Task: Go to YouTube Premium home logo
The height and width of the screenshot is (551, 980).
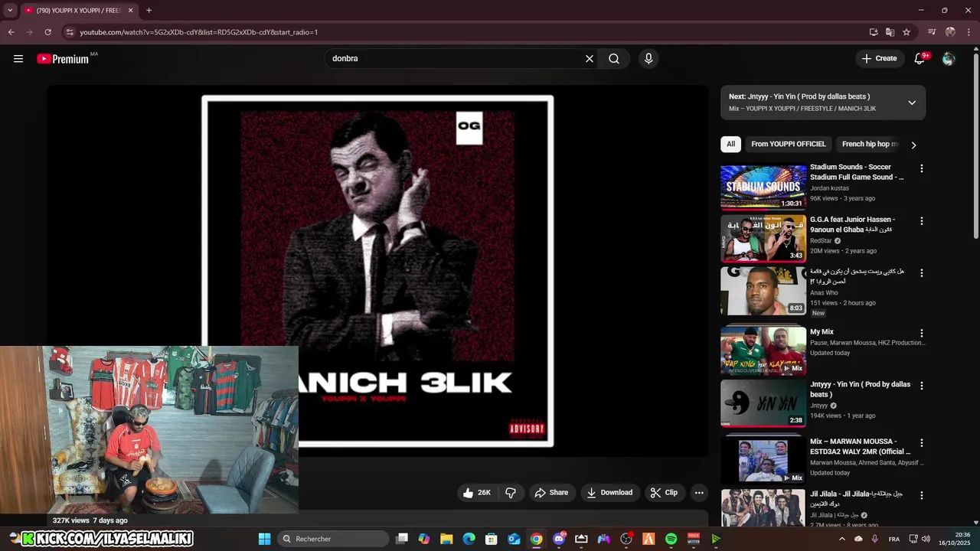Action: tap(63, 59)
